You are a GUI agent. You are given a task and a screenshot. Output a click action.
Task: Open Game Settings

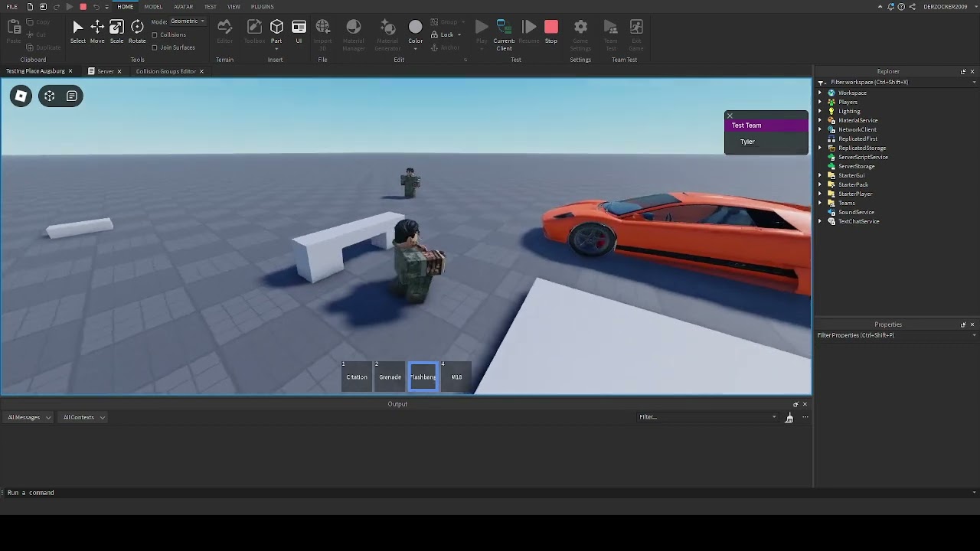click(x=580, y=32)
